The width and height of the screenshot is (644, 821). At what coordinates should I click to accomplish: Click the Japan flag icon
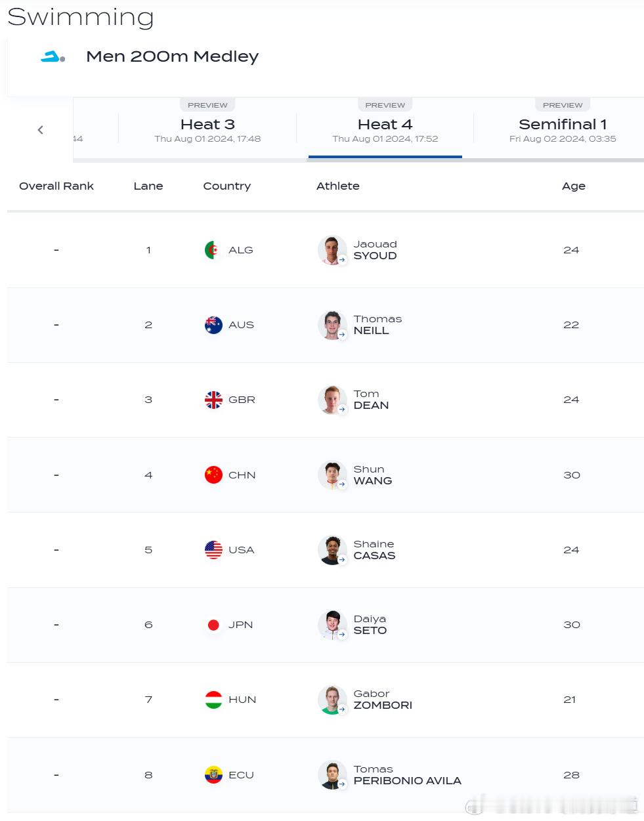[x=213, y=625]
